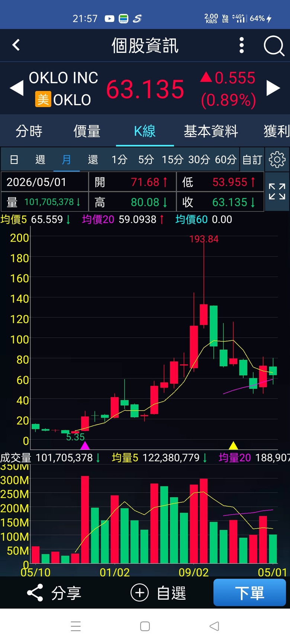Tap 均價20 moving average label
The height and width of the screenshot is (644, 290).
point(98,219)
